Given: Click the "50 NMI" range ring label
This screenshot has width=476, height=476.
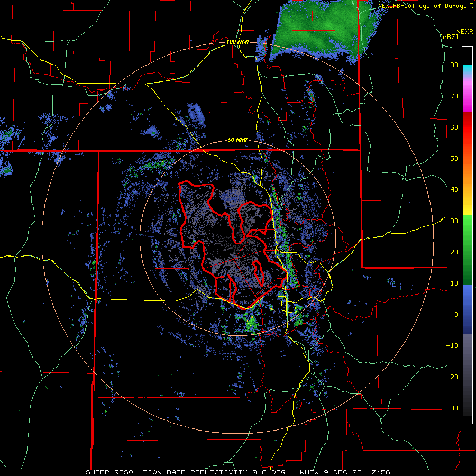Looking at the screenshot, I should click(237, 140).
